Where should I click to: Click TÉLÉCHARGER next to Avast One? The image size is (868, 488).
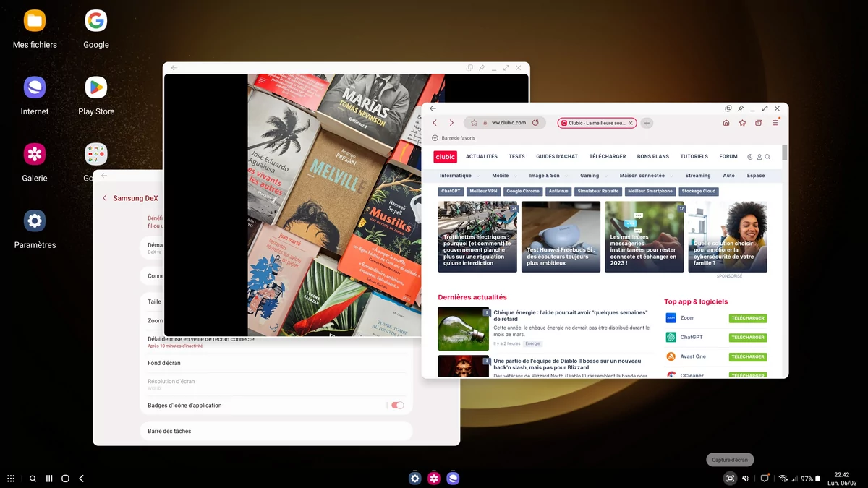tap(748, 357)
